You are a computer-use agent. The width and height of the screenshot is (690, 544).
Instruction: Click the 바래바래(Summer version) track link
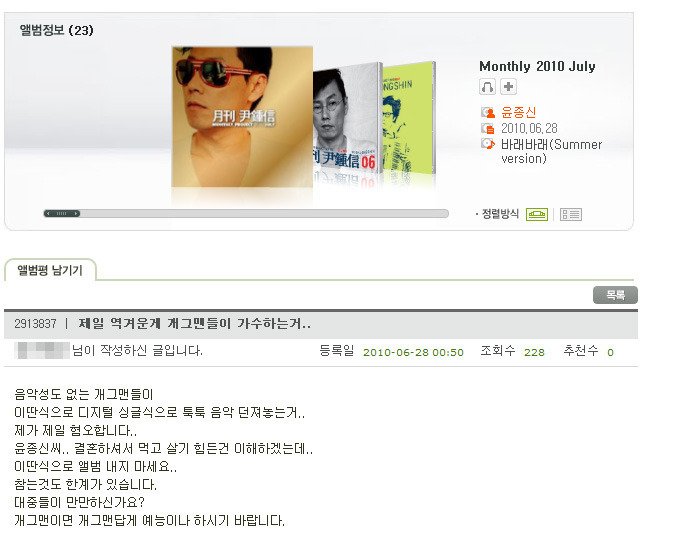pyautogui.click(x=551, y=151)
